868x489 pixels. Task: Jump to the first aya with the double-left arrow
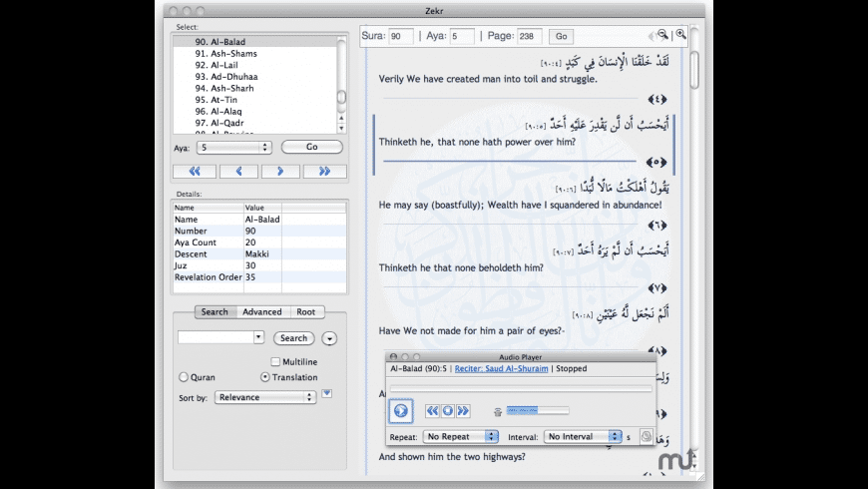coord(195,171)
